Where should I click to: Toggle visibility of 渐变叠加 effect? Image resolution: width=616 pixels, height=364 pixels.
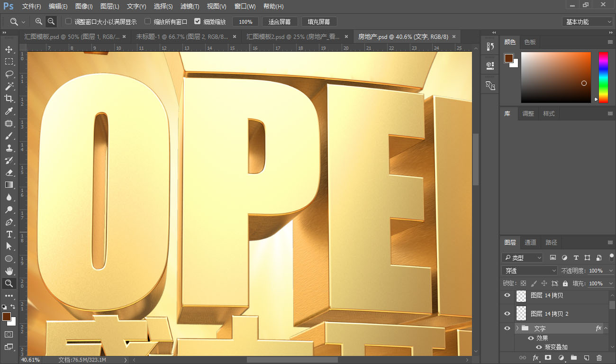(539, 347)
